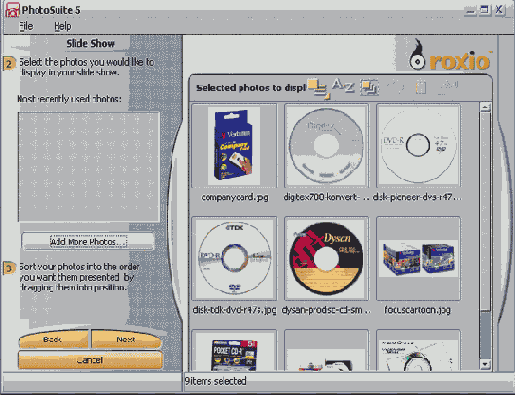Click the select all photos icon
515x395 pixels.
(369, 87)
